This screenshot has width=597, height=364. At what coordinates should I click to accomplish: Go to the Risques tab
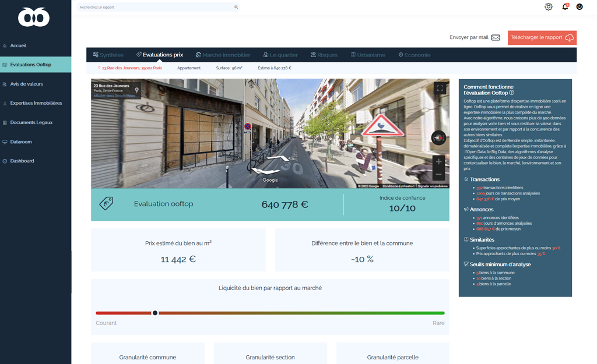coord(324,55)
